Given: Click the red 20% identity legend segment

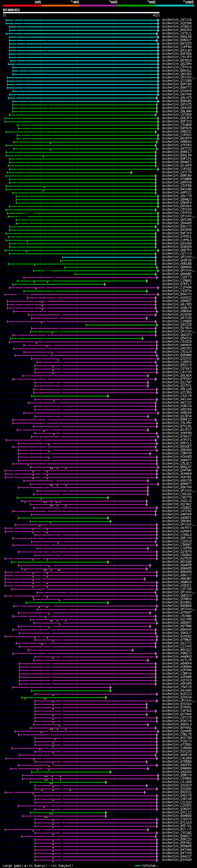Looking at the screenshot, I should pyautogui.click(x=22, y=6).
